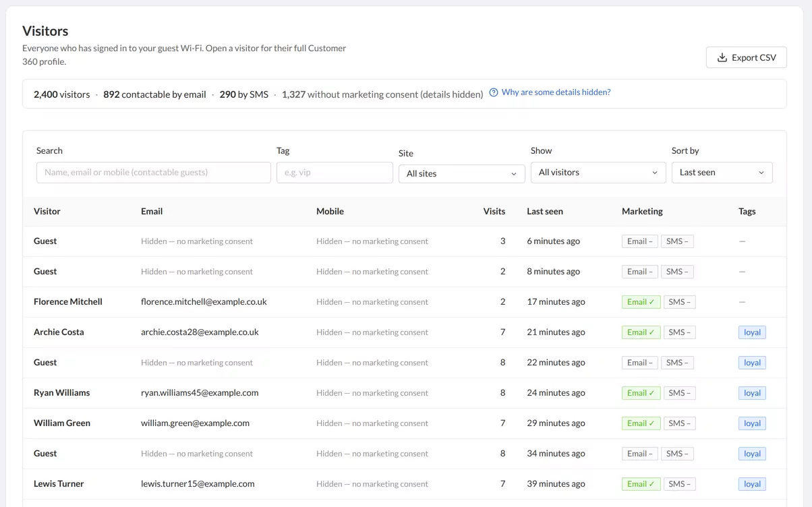The image size is (812, 507).
Task: Click Lewis Turner's Email ✓ badge
Action: click(x=641, y=484)
